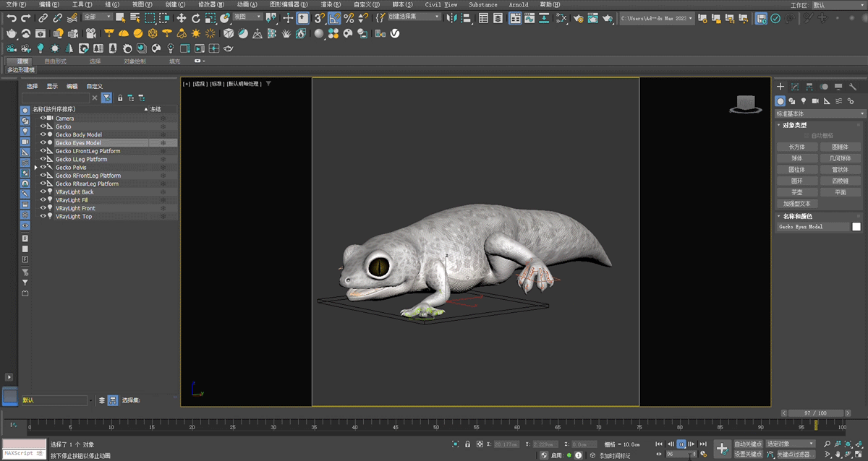The width and height of the screenshot is (868, 461).
Task: Select the Select and Move tool
Action: [180, 18]
